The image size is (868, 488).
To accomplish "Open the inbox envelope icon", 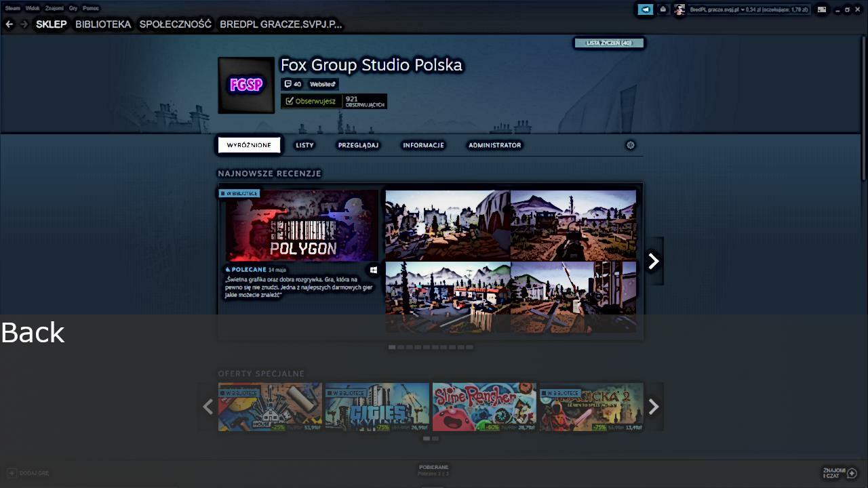I will pos(663,9).
